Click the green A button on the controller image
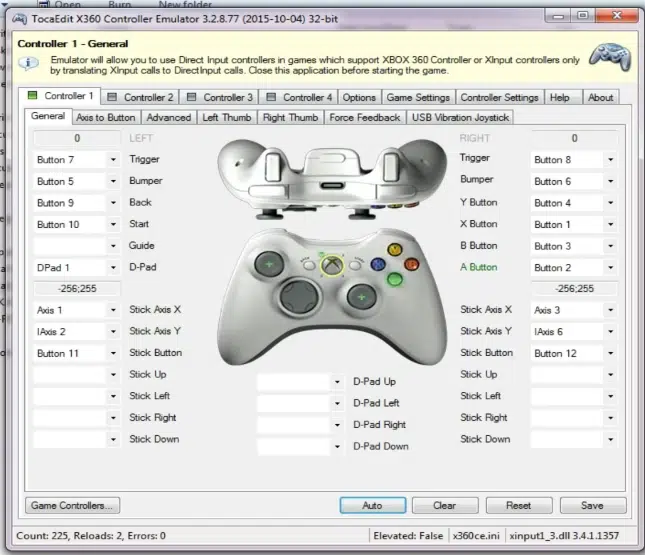Screen dimensions: 645x555 pyautogui.click(x=394, y=279)
